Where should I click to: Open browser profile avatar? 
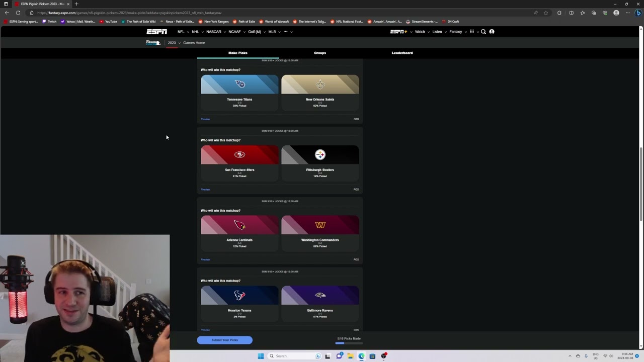tap(616, 13)
